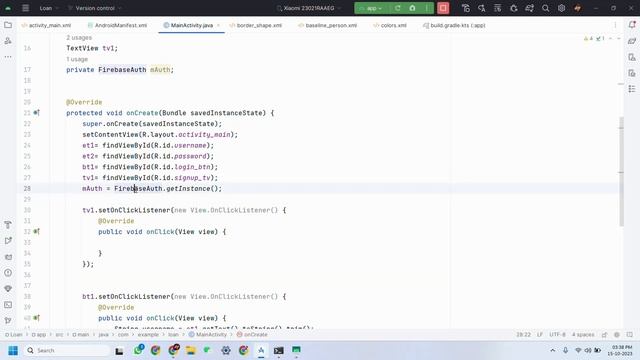
Task: Change UTF-8 encoding in status bar
Action: pyautogui.click(x=557, y=335)
